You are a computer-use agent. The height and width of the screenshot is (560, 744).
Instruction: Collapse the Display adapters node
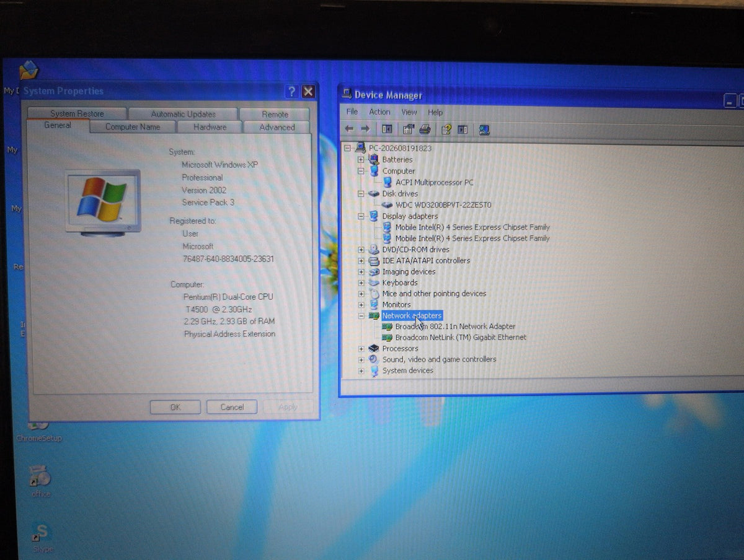coord(361,216)
